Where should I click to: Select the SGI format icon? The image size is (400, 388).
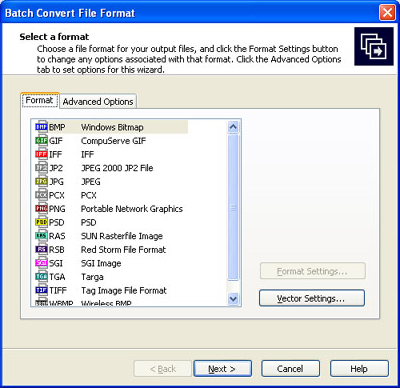tap(41, 263)
